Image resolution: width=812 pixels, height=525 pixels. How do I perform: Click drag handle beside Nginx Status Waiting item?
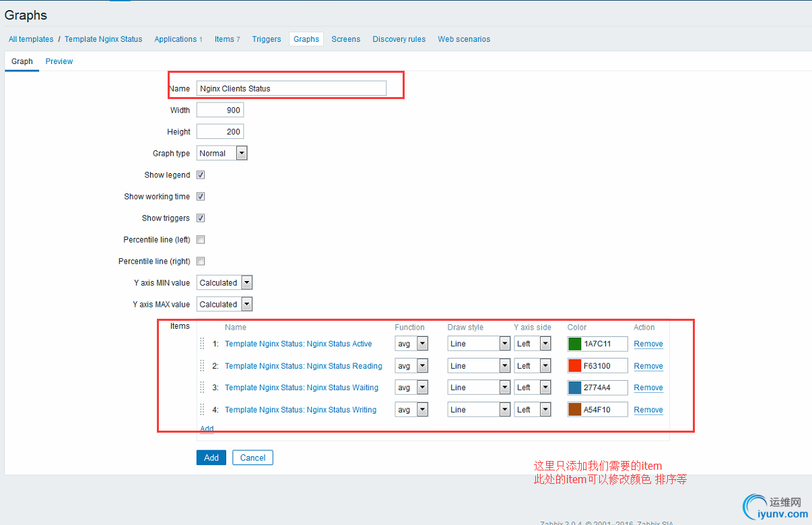coord(202,388)
